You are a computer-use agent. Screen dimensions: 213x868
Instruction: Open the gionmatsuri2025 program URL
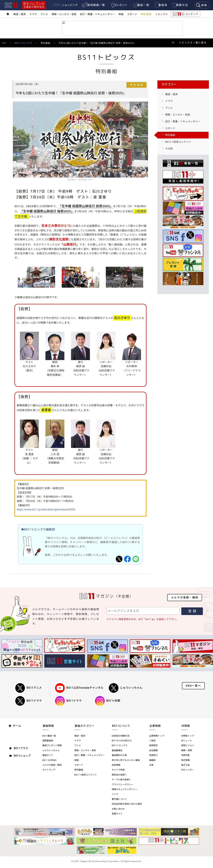click(x=46, y=509)
